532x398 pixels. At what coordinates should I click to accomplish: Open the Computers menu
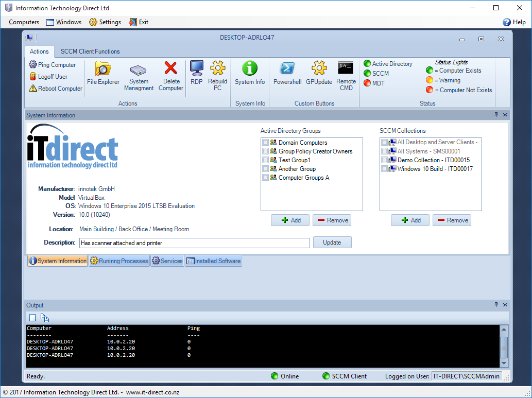[24, 22]
